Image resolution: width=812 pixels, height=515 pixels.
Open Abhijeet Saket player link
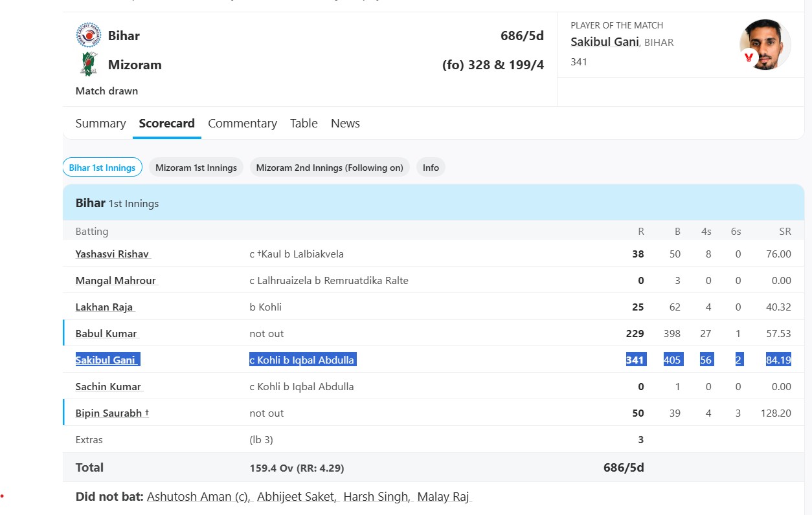click(x=297, y=497)
